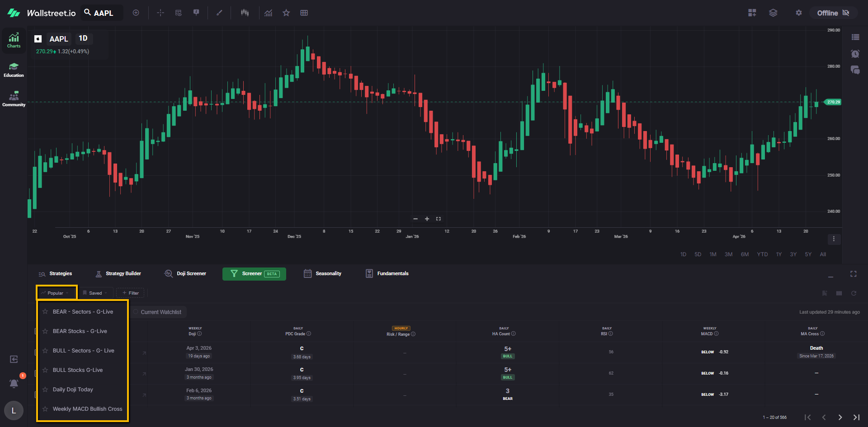Viewport: 868px width, 427px height.
Task: Star the Daily Doji Today screener
Action: [45, 389]
